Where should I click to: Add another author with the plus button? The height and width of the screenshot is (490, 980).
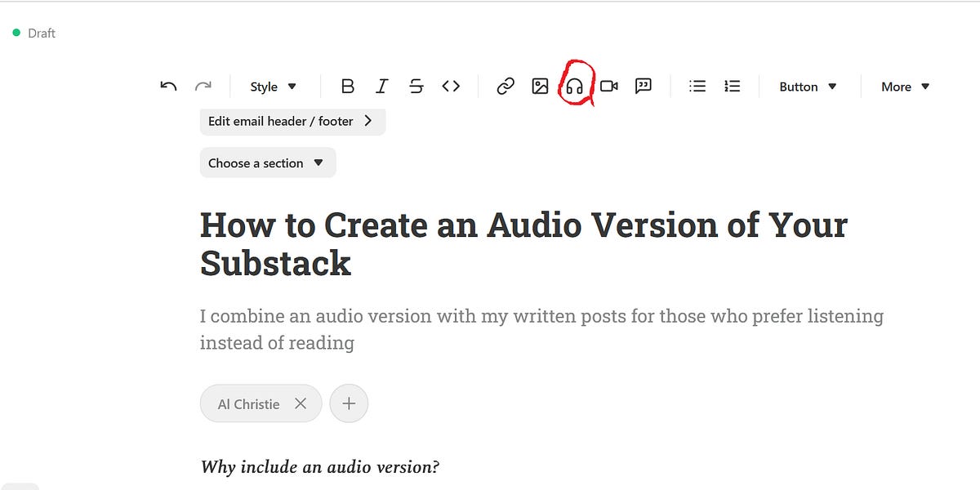tap(349, 403)
